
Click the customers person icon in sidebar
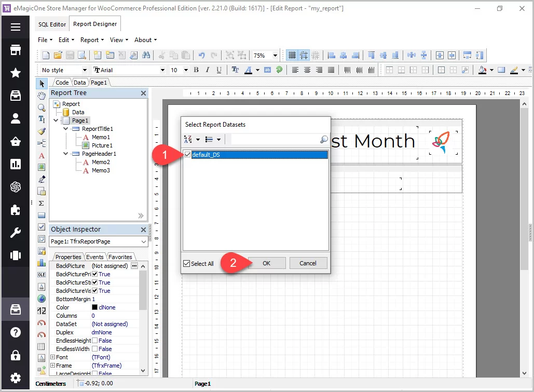[x=16, y=118]
